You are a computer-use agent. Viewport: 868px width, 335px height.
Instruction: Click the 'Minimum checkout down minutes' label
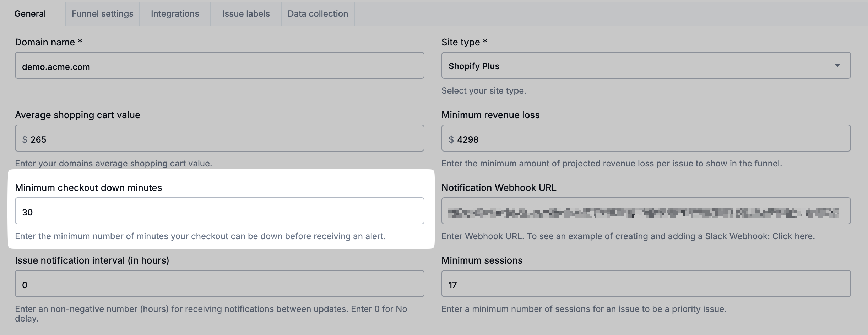(x=88, y=188)
